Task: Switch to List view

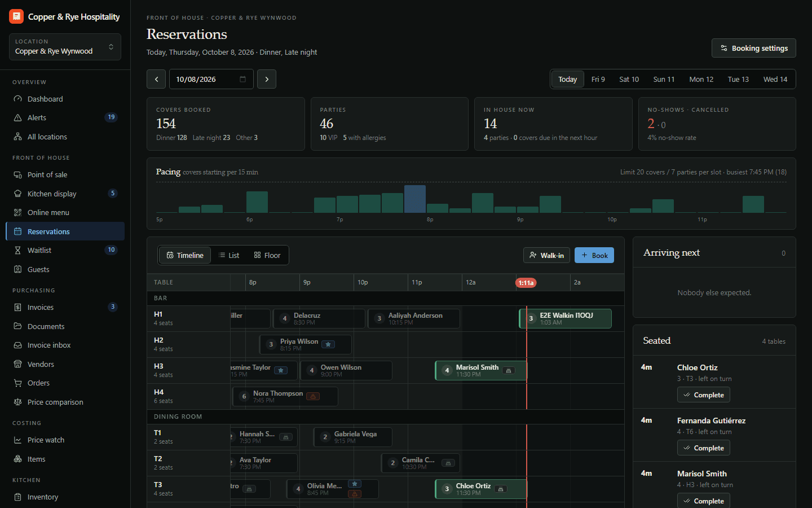Action: (229, 255)
